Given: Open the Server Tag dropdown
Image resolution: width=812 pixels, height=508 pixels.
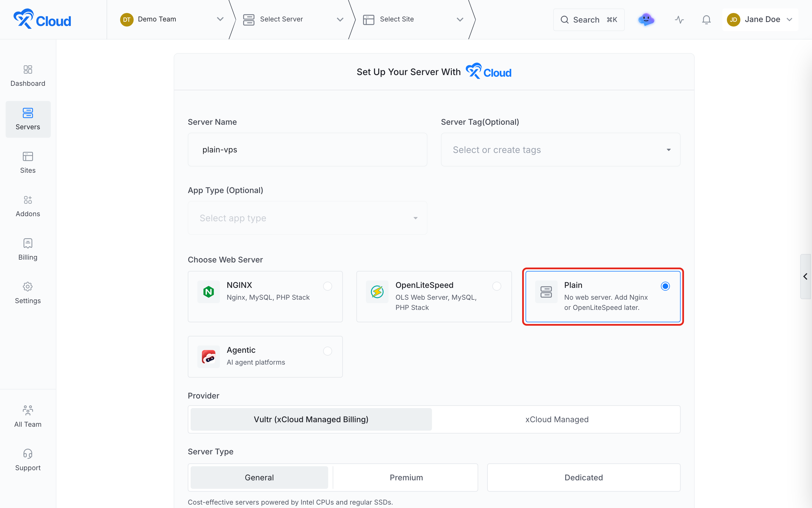Looking at the screenshot, I should [560, 150].
